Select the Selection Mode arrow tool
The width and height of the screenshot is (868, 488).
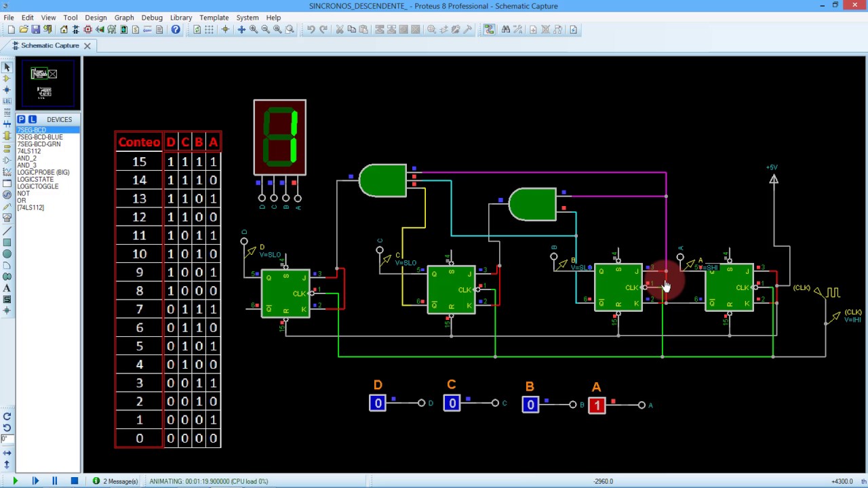click(x=7, y=67)
